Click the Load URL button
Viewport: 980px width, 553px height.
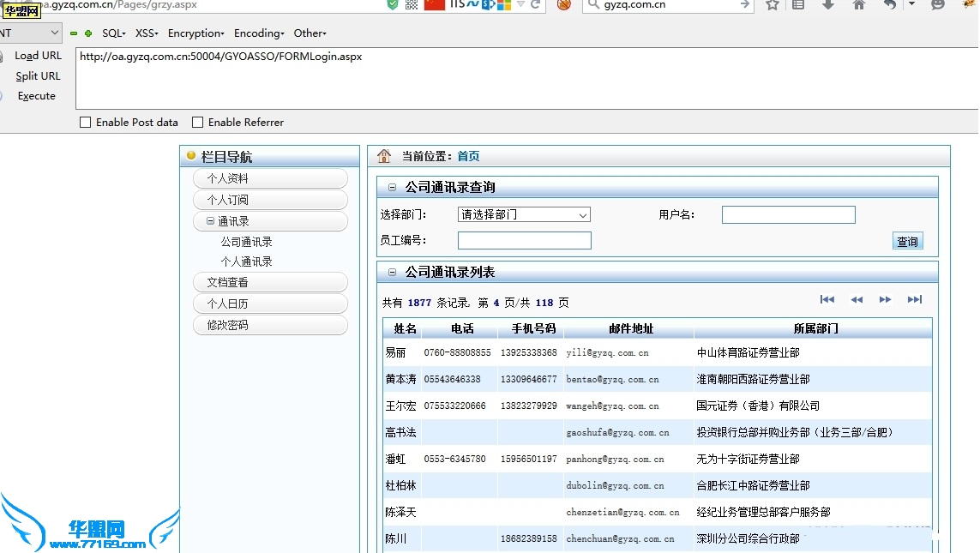coord(38,56)
